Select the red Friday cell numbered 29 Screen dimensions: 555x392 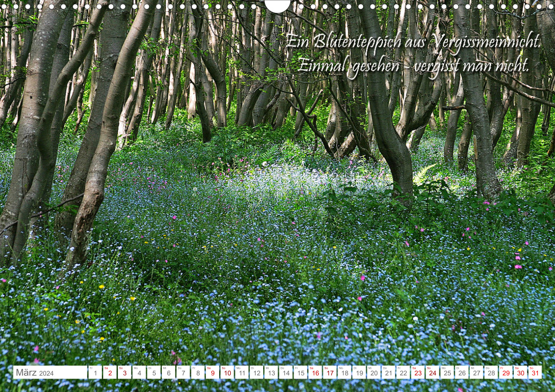506,372
